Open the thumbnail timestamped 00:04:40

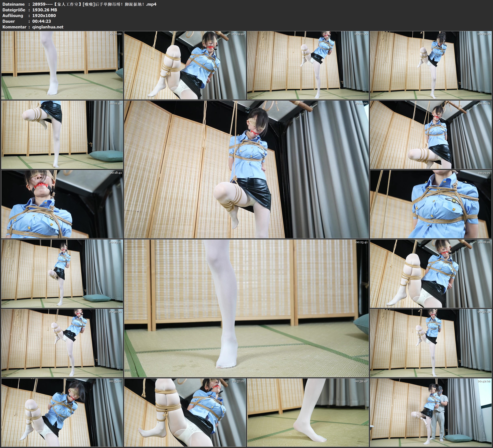tap(185, 65)
